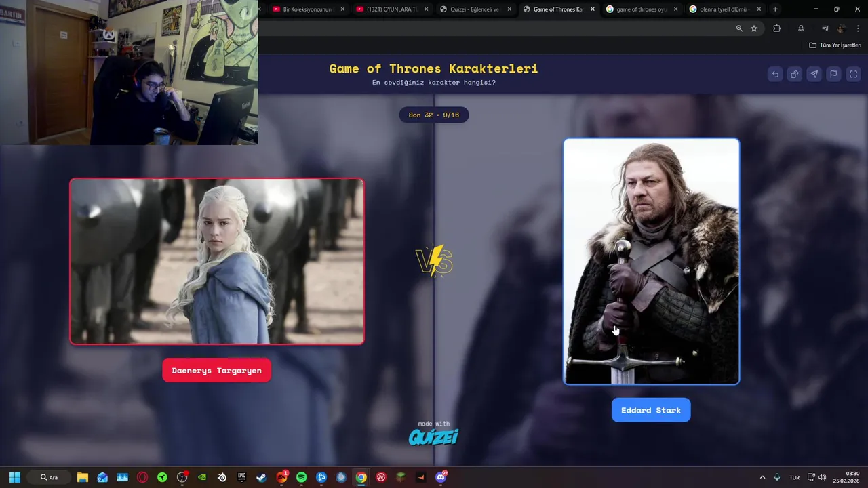Choose the Daenerys Targaryen button

216,371
